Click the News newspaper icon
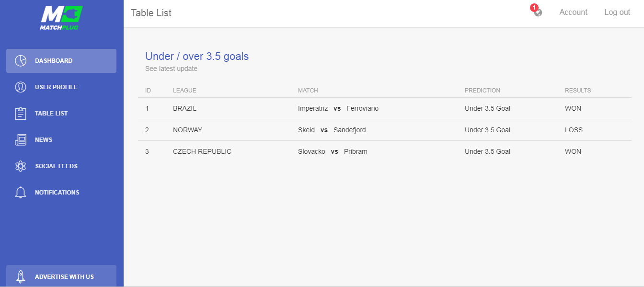 [20, 140]
